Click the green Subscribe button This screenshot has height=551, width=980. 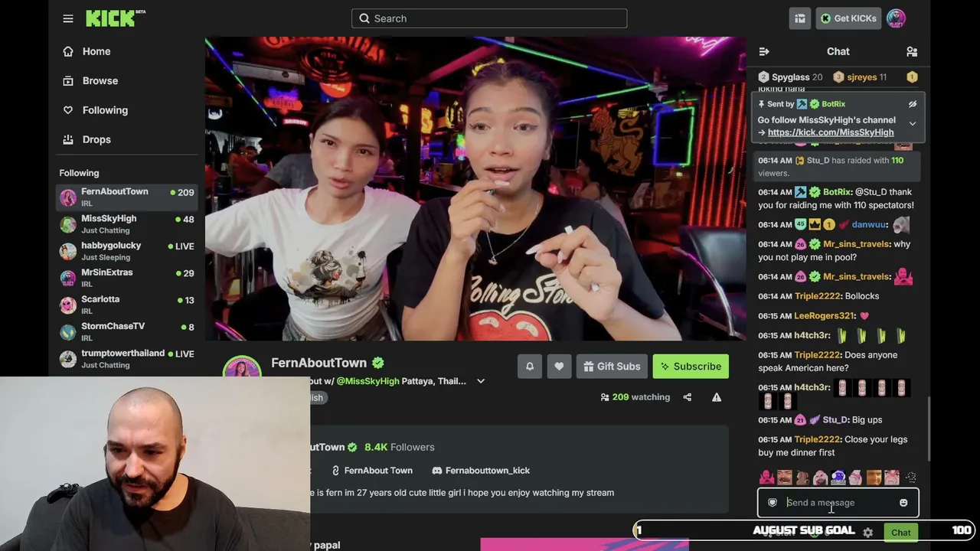(691, 367)
